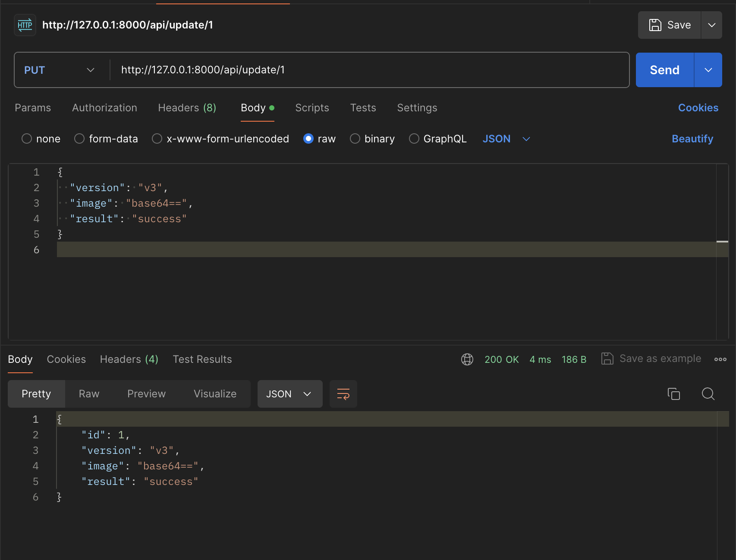
Task: Select the GraphQL body radio button
Action: coord(414,138)
